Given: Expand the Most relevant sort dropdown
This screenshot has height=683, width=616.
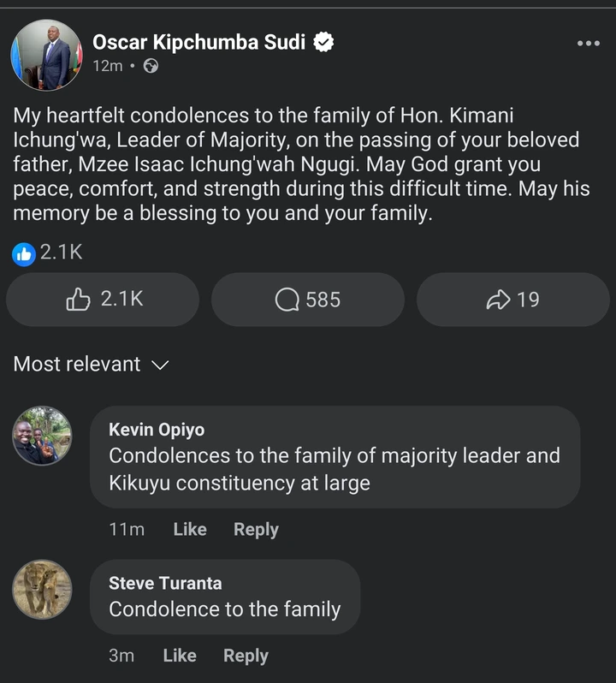Looking at the screenshot, I should (x=91, y=365).
